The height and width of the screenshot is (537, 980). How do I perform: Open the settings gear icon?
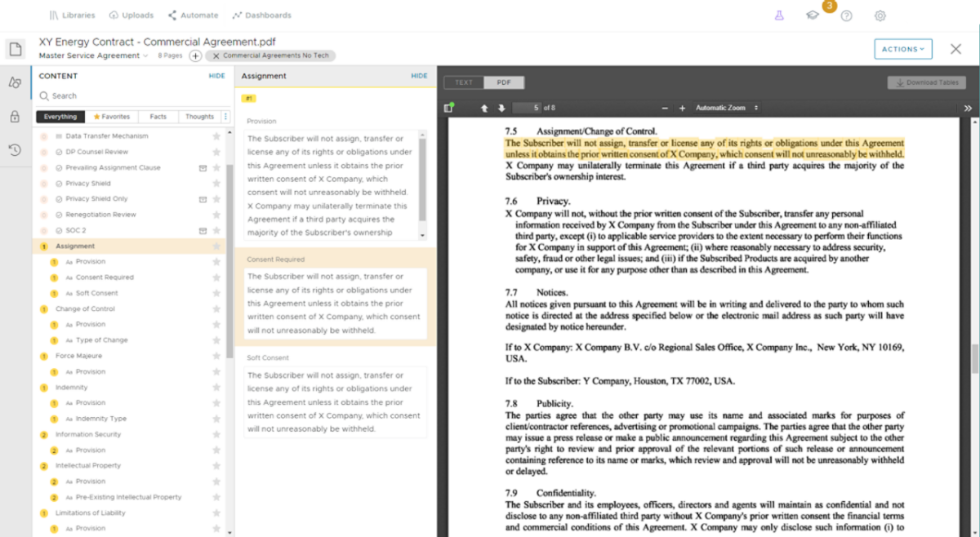[880, 16]
